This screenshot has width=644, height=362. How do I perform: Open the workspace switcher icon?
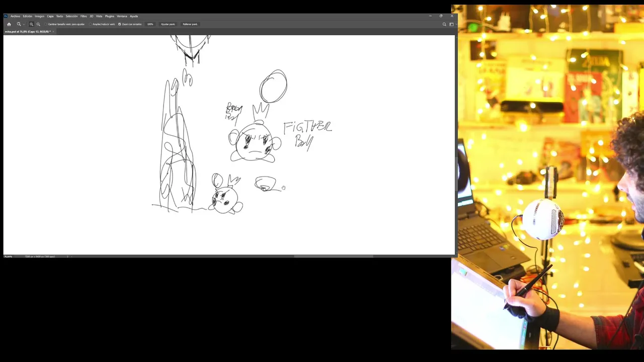(451, 24)
